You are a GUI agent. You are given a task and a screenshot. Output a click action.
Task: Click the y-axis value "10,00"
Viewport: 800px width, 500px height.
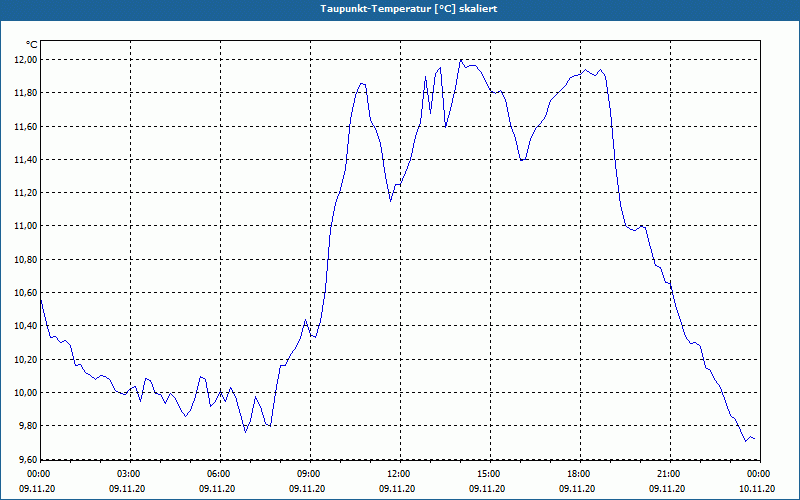27,393
